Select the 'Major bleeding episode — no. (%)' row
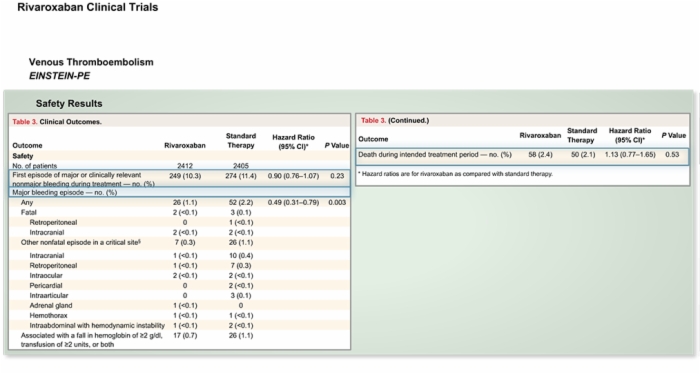 pyautogui.click(x=179, y=192)
